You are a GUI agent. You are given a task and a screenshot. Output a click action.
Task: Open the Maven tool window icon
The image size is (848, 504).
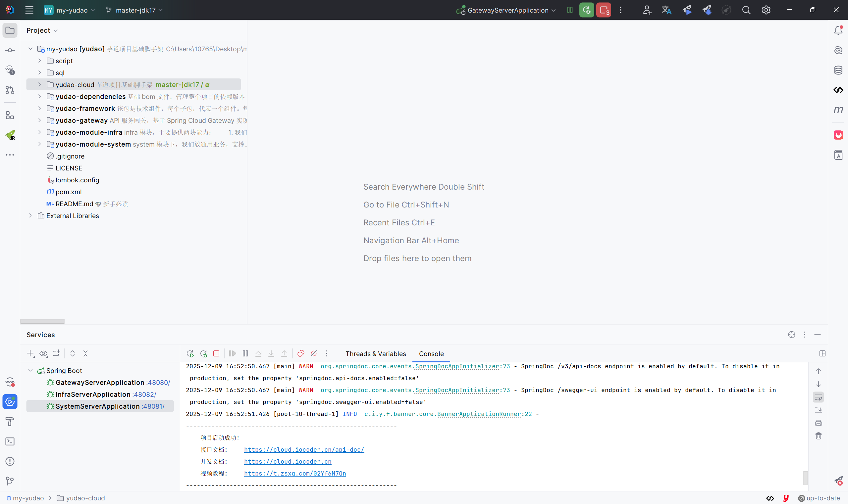coord(838,110)
